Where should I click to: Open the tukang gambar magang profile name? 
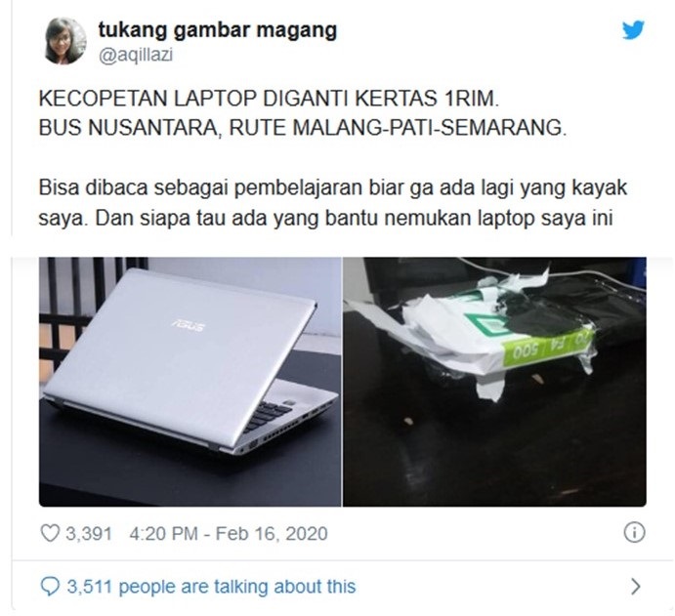coord(218,30)
